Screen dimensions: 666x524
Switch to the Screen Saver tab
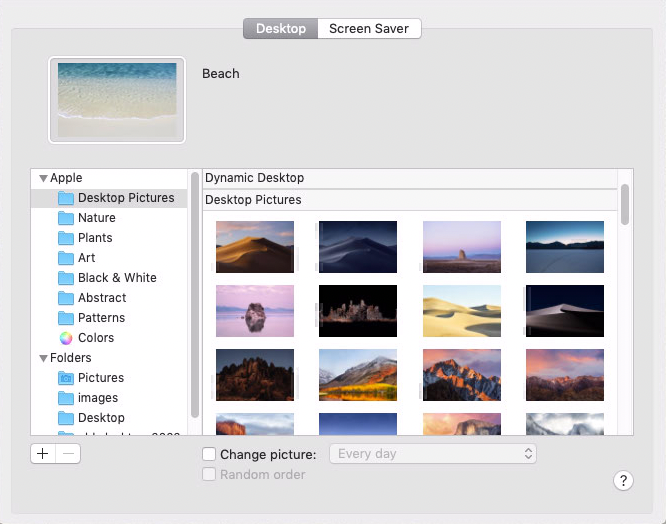[369, 28]
